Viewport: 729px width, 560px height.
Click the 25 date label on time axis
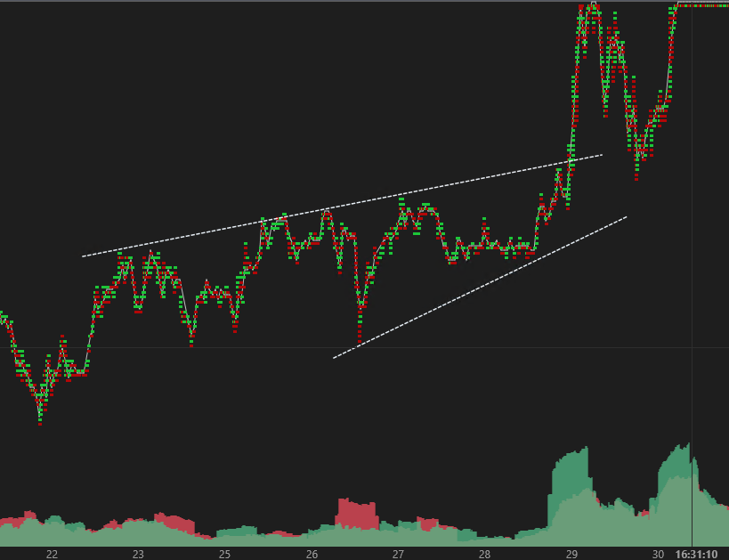[x=224, y=555]
